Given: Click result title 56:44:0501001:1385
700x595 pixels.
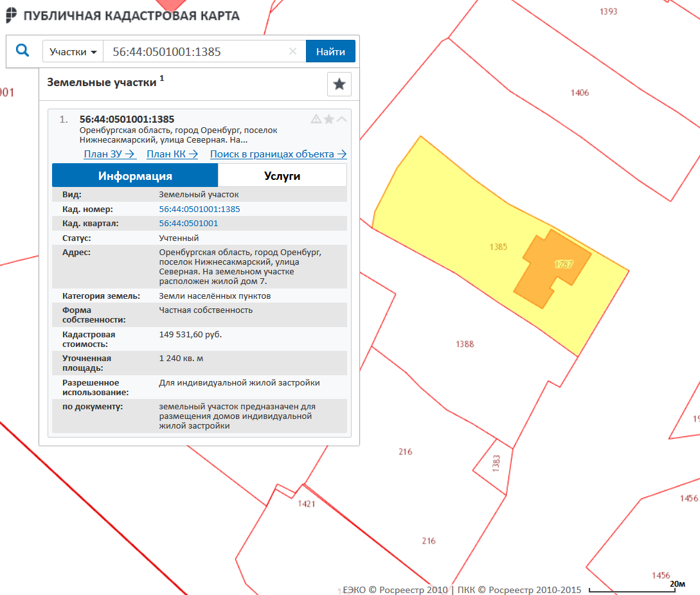Looking at the screenshot, I should tap(127, 119).
